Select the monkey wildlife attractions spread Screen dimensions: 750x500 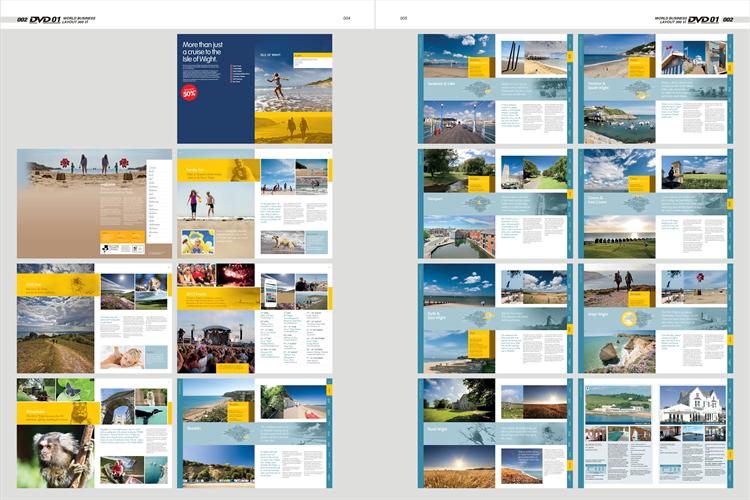[94, 432]
